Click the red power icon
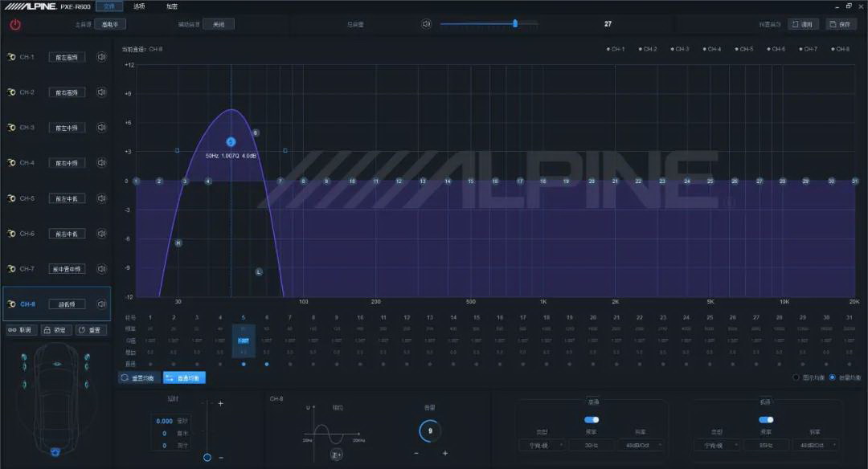 pos(15,25)
